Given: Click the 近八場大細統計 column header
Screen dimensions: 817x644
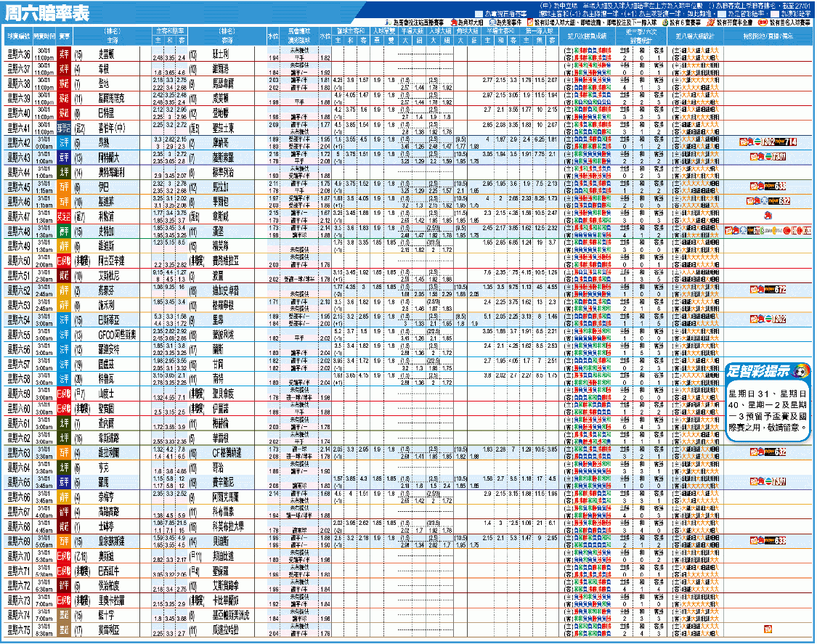Looking at the screenshot, I should pyautogui.click(x=694, y=36).
